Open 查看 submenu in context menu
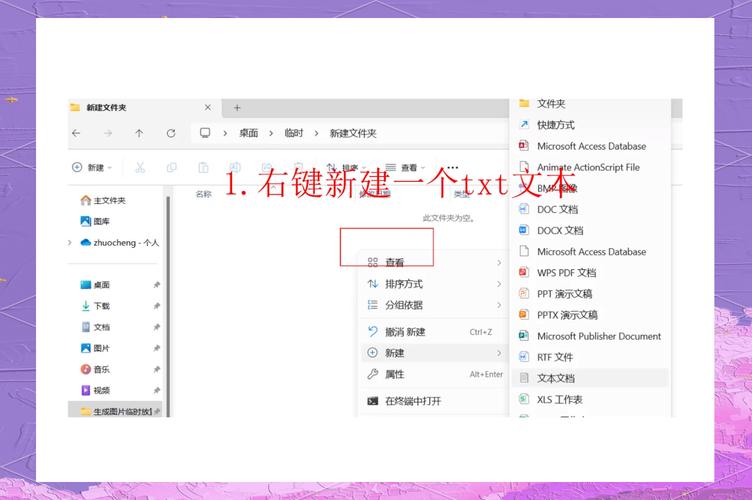The image size is (752, 500). click(x=434, y=262)
